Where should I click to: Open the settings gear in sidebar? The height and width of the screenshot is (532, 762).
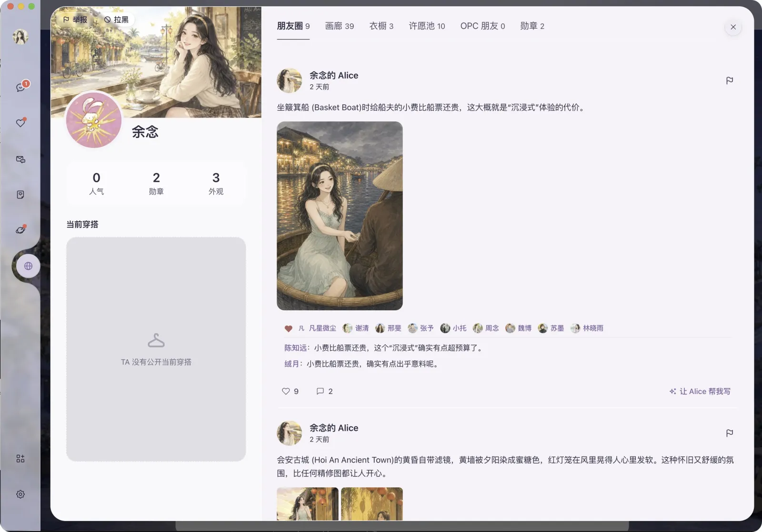pos(20,494)
